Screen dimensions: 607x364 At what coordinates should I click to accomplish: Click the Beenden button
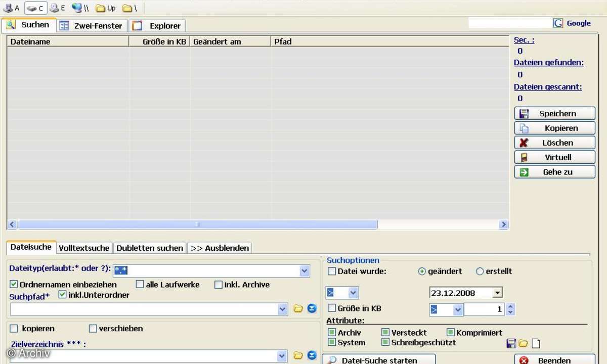click(x=555, y=359)
